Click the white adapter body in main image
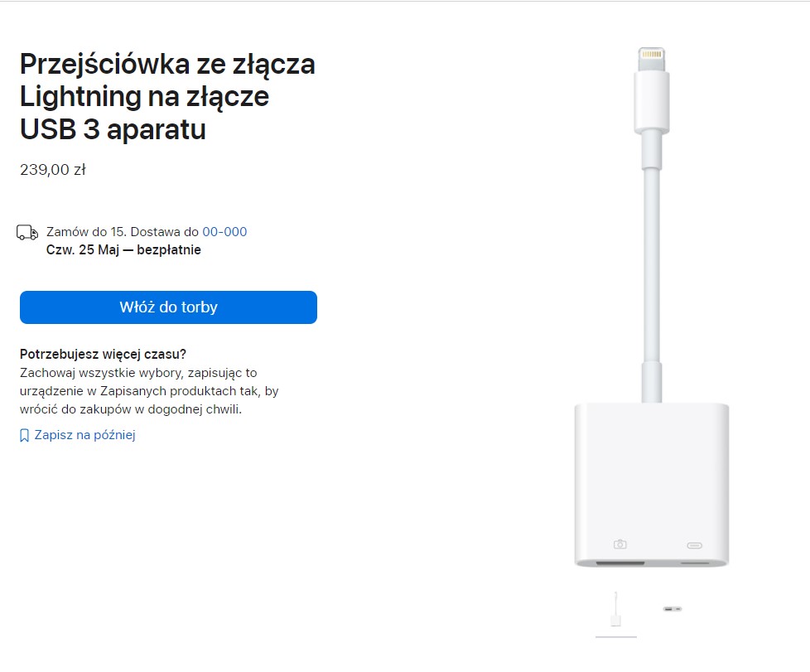 (x=652, y=485)
